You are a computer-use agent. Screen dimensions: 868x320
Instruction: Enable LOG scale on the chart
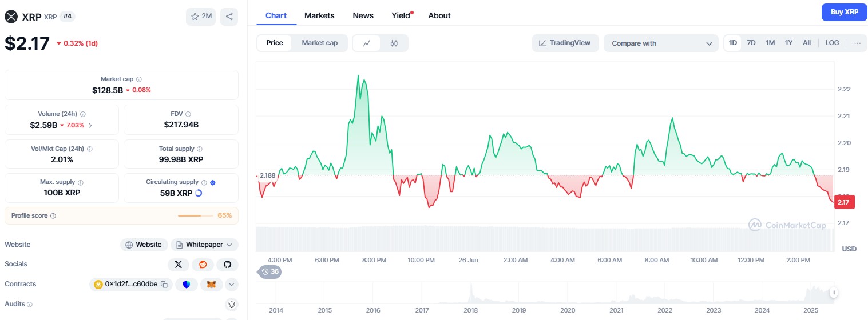coord(832,43)
